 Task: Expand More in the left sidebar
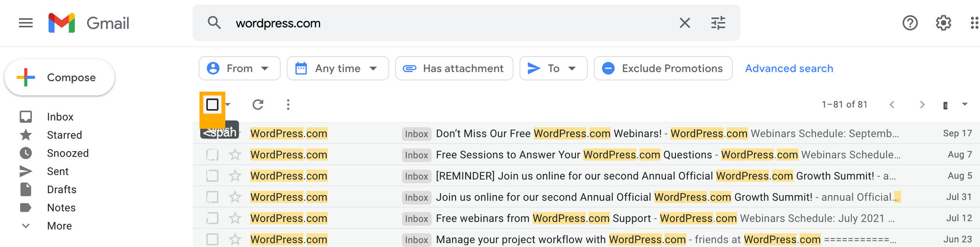coord(59,226)
